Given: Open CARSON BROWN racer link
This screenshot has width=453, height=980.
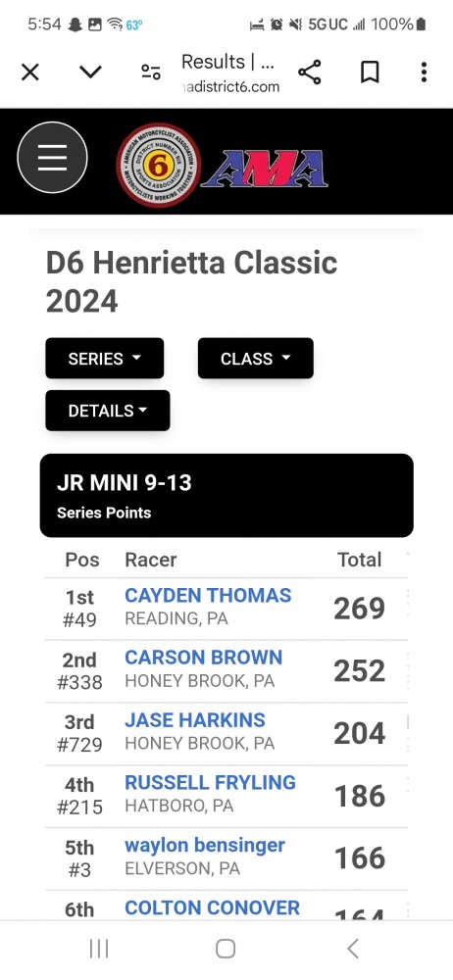Looking at the screenshot, I should pyautogui.click(x=203, y=658).
